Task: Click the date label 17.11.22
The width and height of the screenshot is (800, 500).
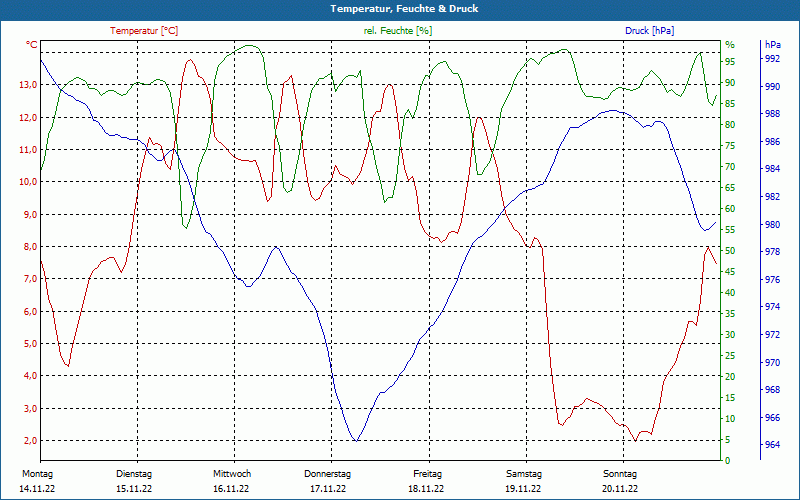Action: coord(328,489)
